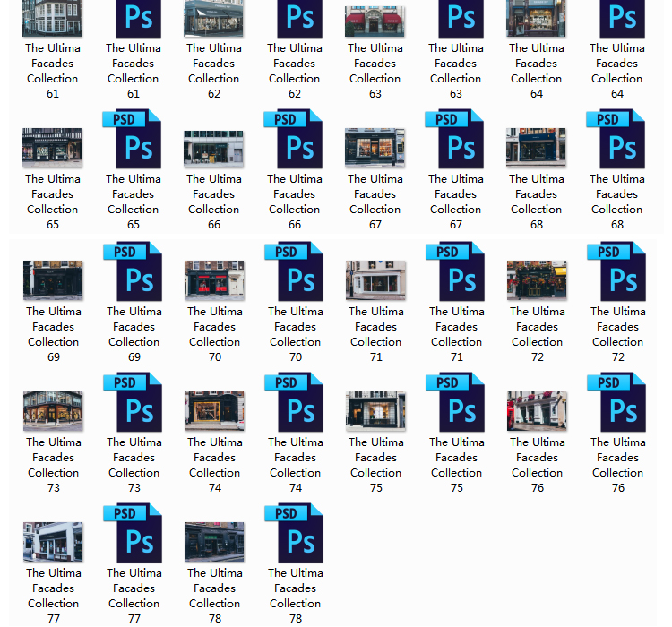Select the Photoshop file icon numbered 76
Viewport: 672px width, 627px height.
coord(617,403)
